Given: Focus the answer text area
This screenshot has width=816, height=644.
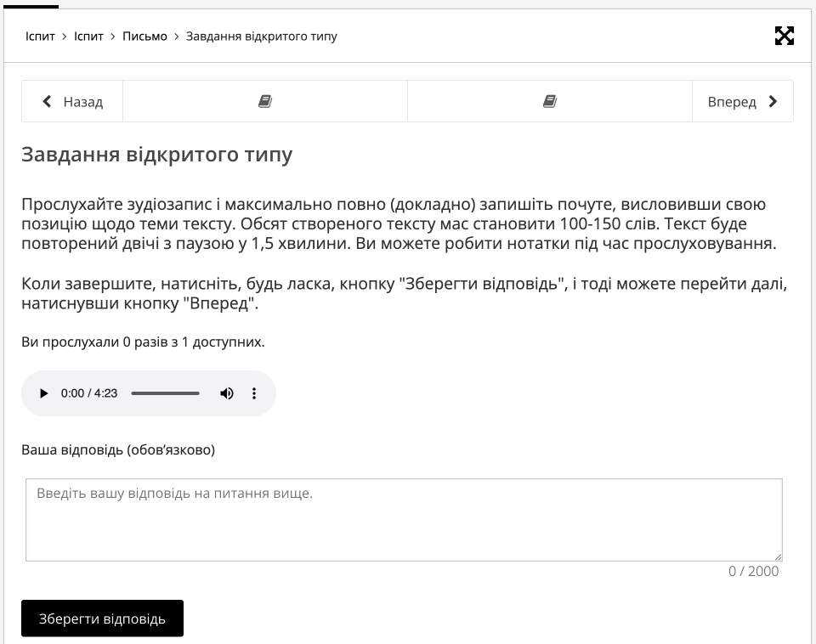Looking at the screenshot, I should [404, 520].
